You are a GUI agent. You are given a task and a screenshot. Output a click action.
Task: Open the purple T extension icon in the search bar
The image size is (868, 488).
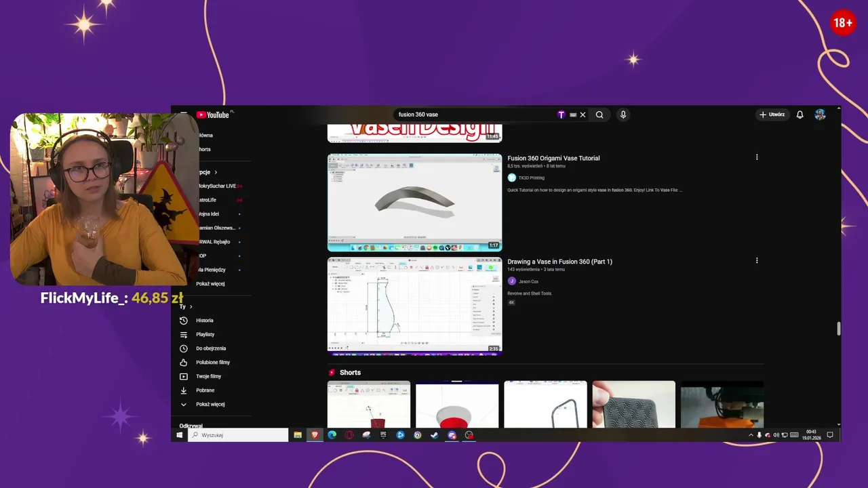click(x=561, y=115)
